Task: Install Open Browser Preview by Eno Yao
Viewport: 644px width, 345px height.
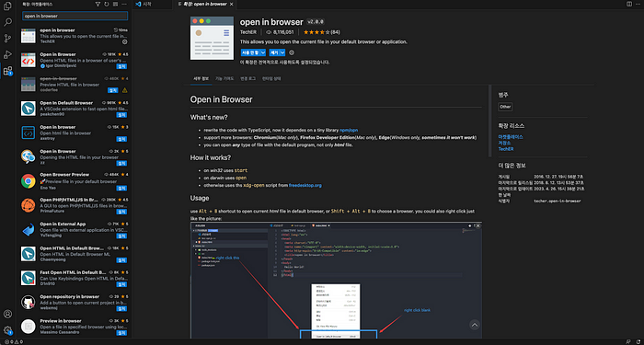Action: coord(121,188)
